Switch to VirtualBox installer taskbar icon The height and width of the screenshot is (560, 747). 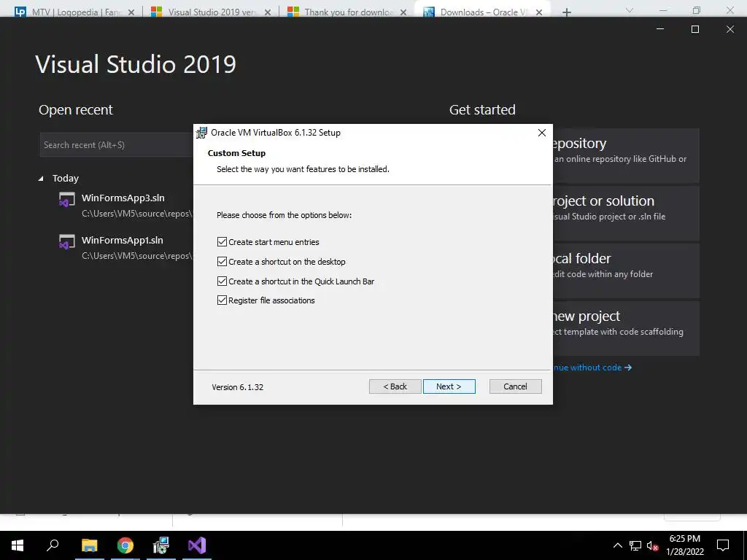[x=161, y=545]
